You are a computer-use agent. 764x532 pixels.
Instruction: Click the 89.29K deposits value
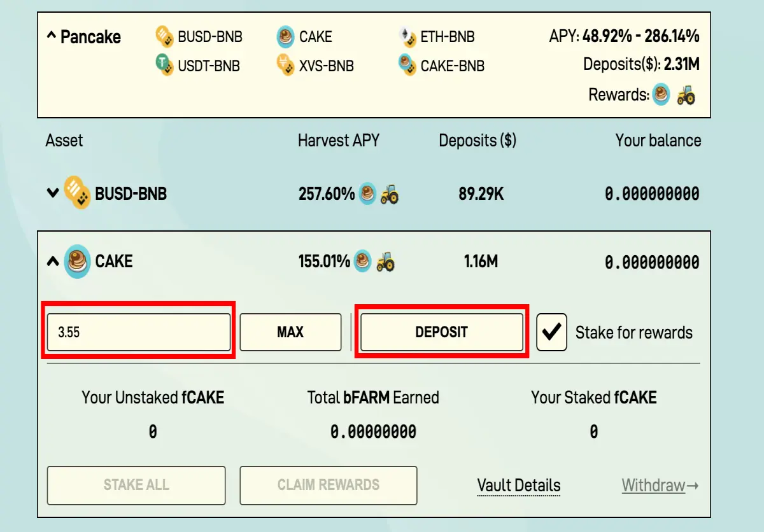click(x=481, y=193)
